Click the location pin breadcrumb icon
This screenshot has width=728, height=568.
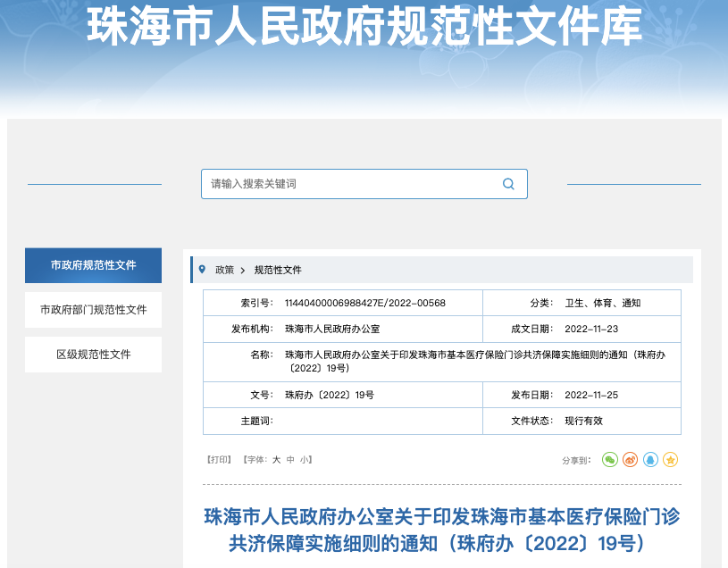pyautogui.click(x=204, y=270)
